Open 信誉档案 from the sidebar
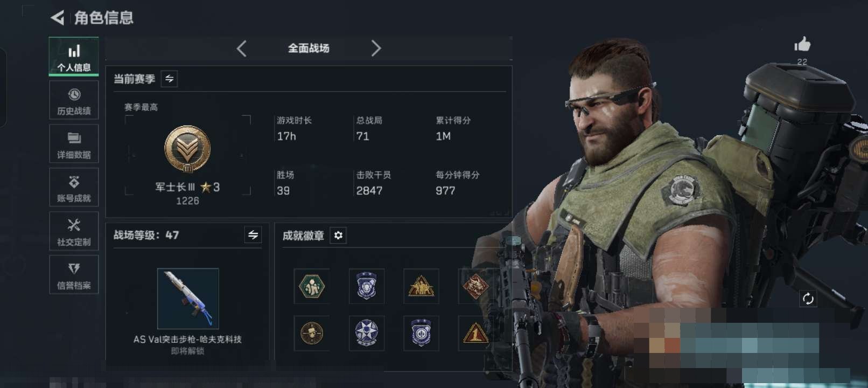Viewport: 868px width, 388px height. click(x=74, y=275)
